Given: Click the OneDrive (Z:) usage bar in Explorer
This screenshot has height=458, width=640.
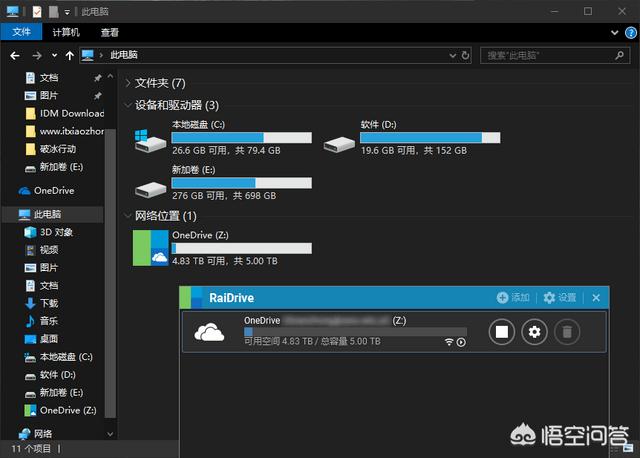Looking at the screenshot, I should click(242, 248).
